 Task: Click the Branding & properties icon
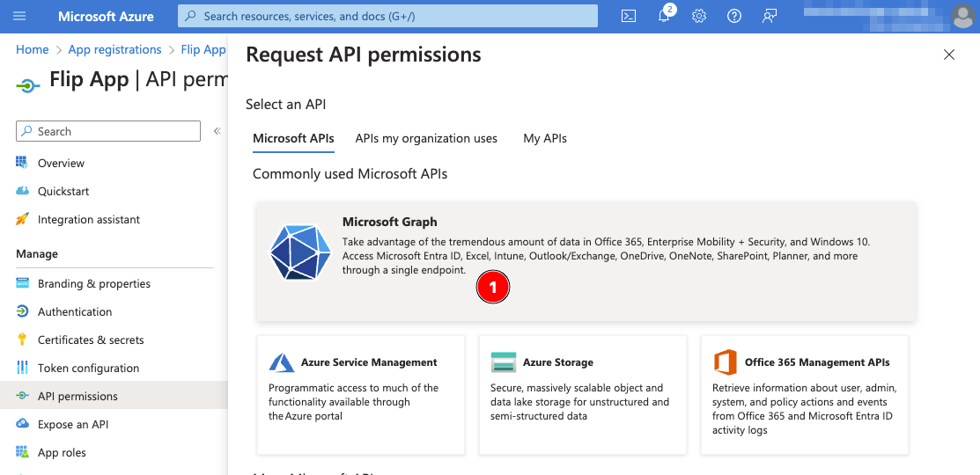22,283
